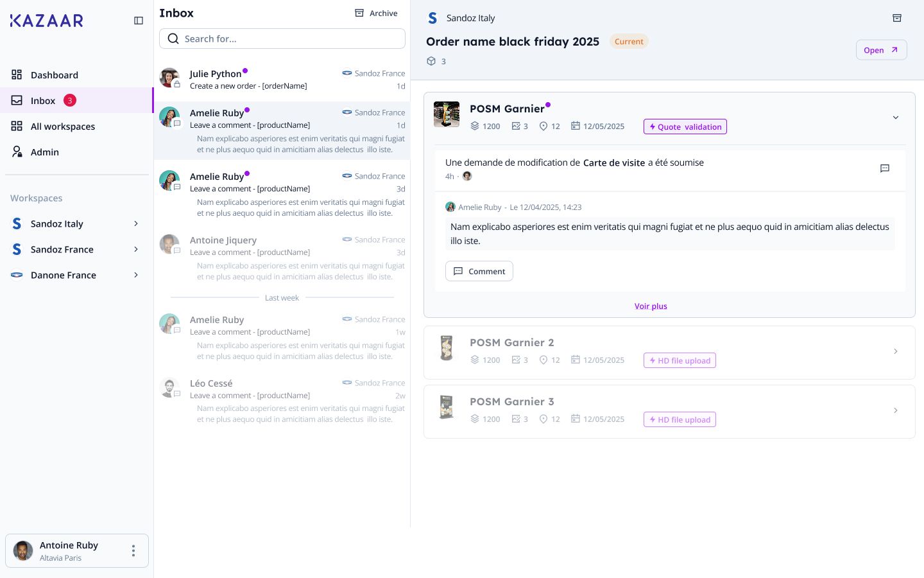Click the comment bubble icon on the modification request
924x578 pixels.
tap(885, 168)
